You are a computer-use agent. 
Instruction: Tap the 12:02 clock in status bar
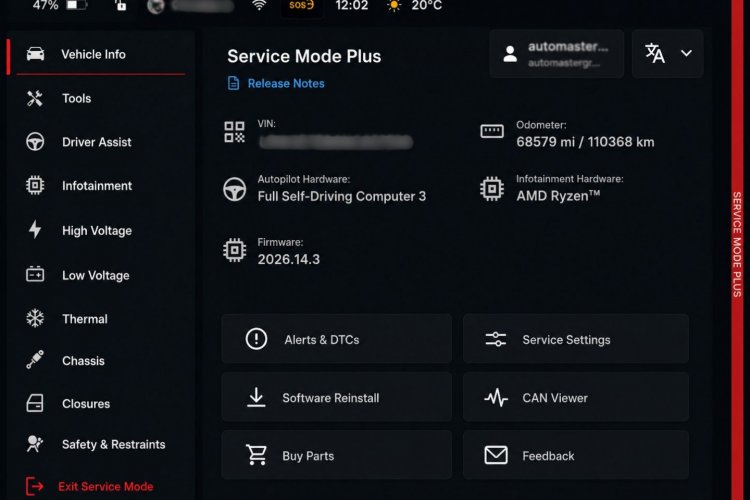352,5
